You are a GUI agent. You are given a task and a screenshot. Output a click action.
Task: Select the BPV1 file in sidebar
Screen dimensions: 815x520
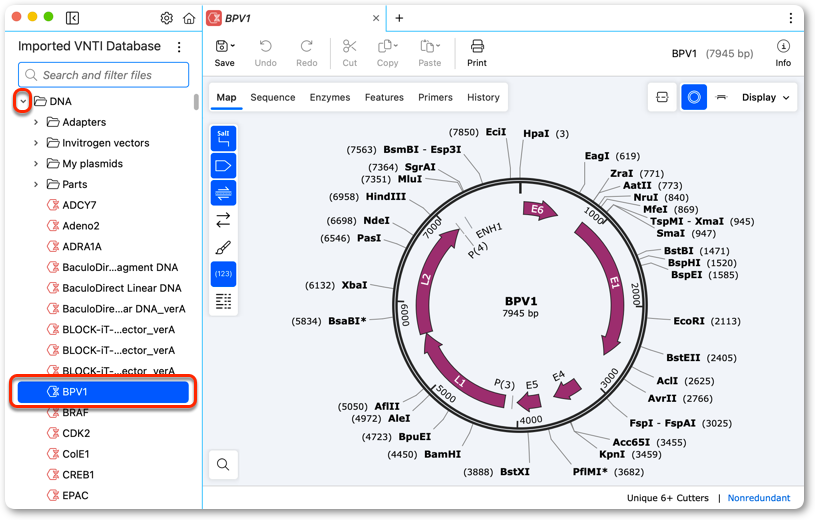tap(103, 392)
